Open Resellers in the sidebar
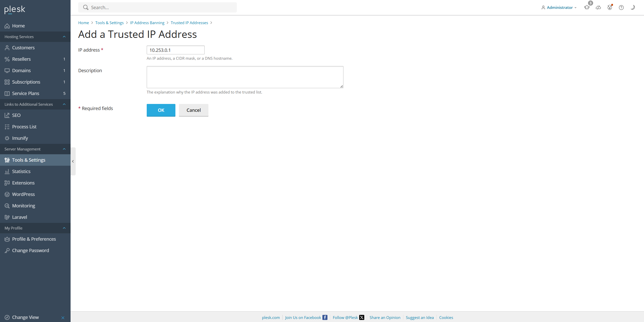This screenshot has width=644, height=322. [35, 59]
